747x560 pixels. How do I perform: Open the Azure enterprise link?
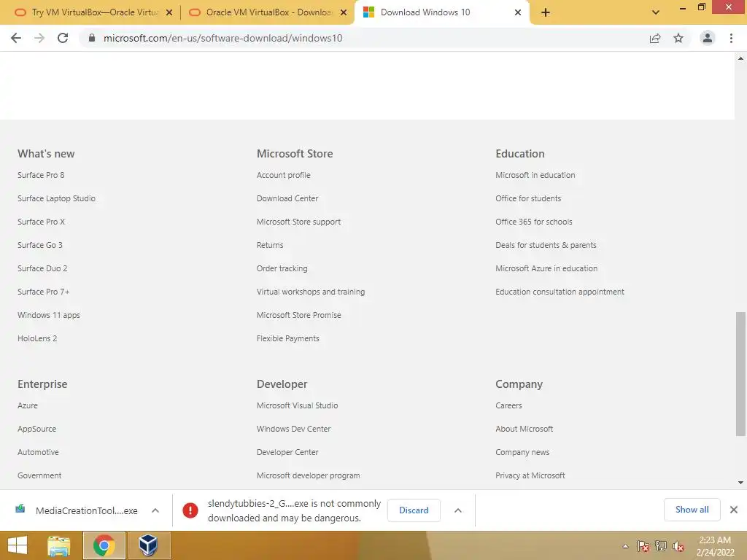tap(28, 405)
